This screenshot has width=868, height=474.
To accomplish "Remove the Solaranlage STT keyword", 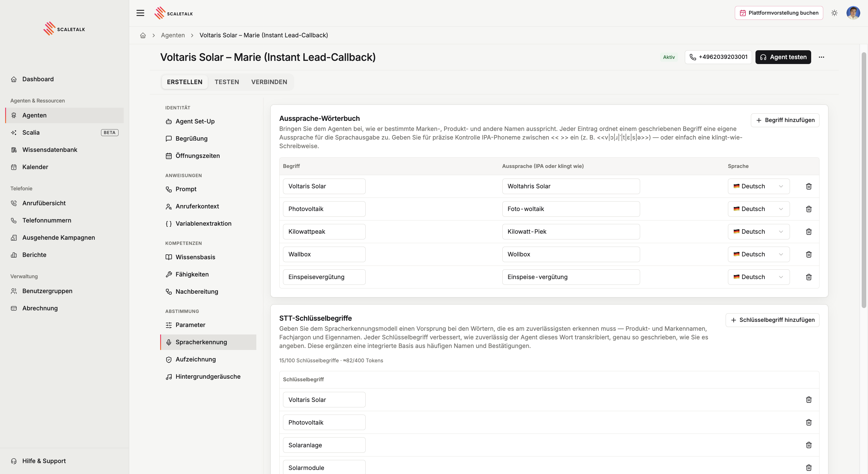I will click(x=809, y=445).
